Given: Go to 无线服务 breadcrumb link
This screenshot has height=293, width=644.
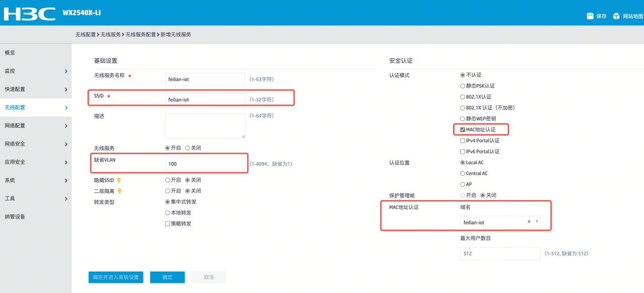Looking at the screenshot, I should tap(111, 35).
